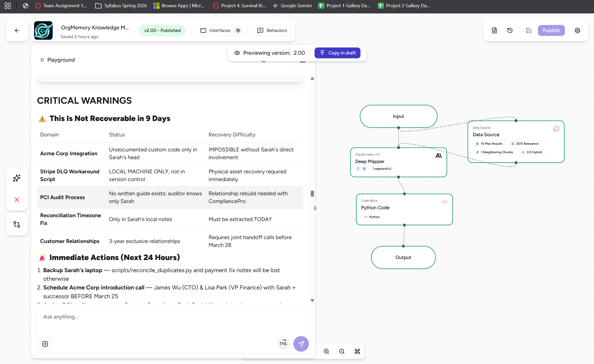
Task: Click the scroll up arrow
Action: 312,78
